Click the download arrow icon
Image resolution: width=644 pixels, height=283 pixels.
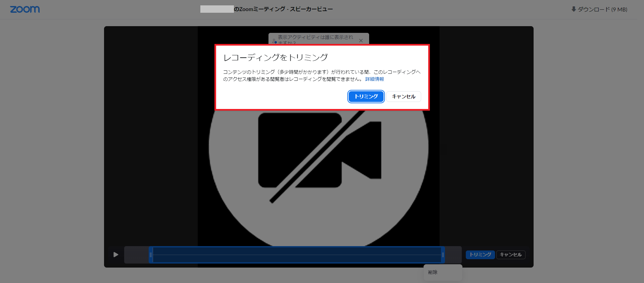pos(574,9)
